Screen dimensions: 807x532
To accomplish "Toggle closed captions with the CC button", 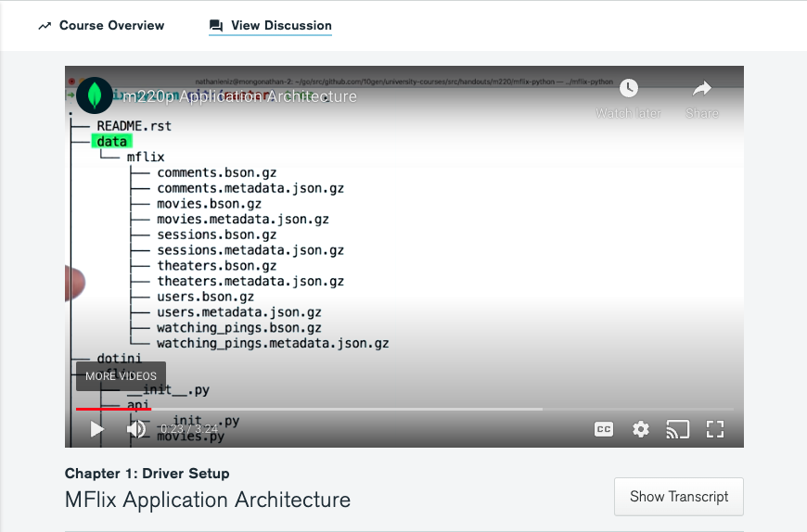I will coord(604,429).
